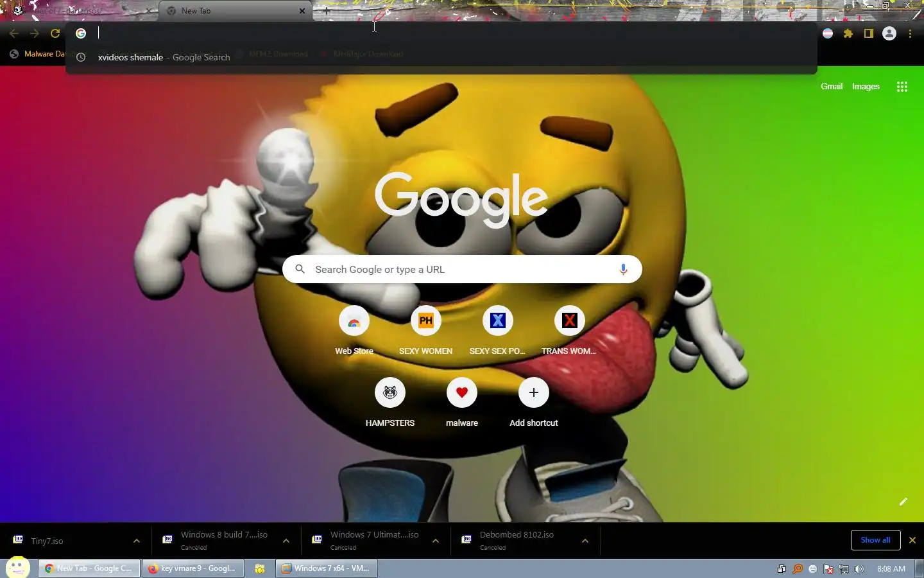Close the New Tab tab
924x578 pixels.
(x=302, y=11)
